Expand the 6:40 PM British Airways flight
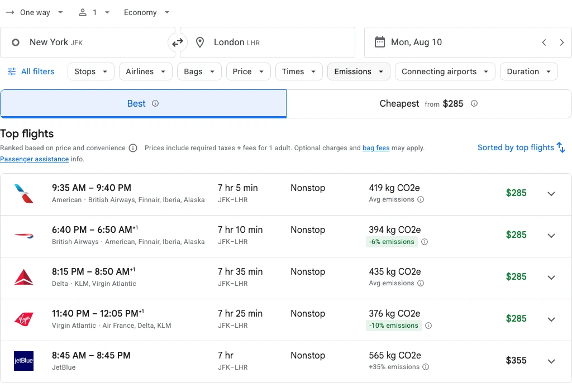 coord(551,236)
